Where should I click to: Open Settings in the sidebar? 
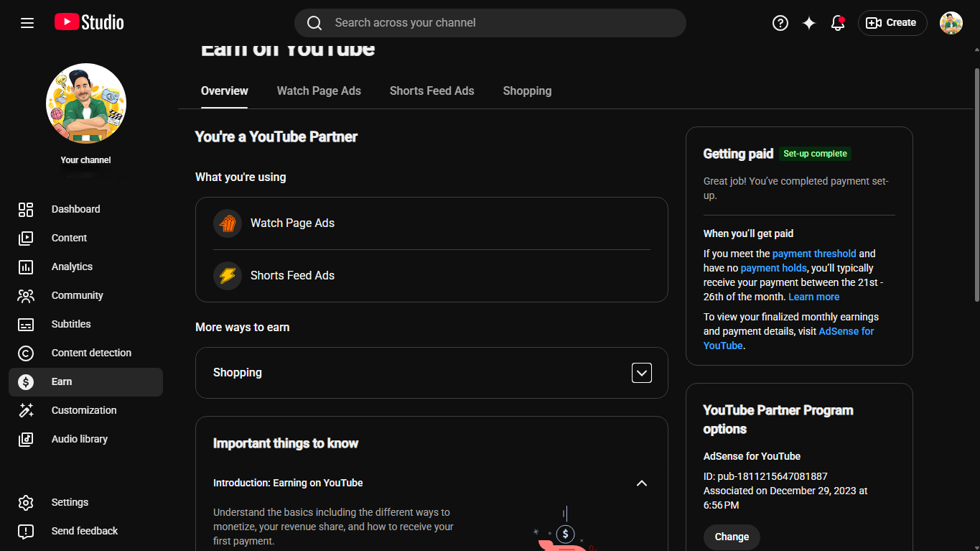point(85,502)
